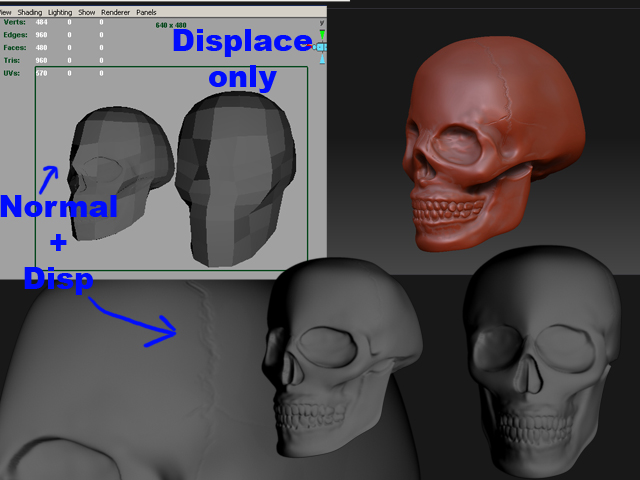Click the red sculpted skull render
This screenshot has height=480, width=640.
click(493, 143)
